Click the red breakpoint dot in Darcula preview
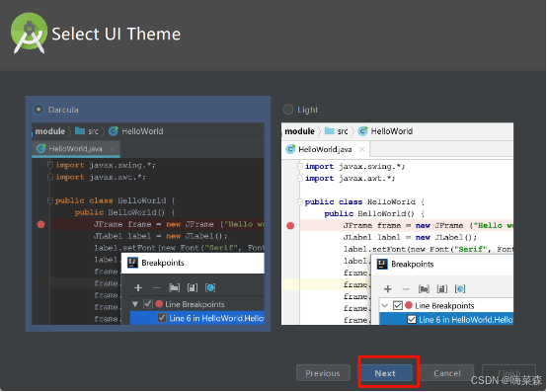The image size is (547, 392). (40, 224)
